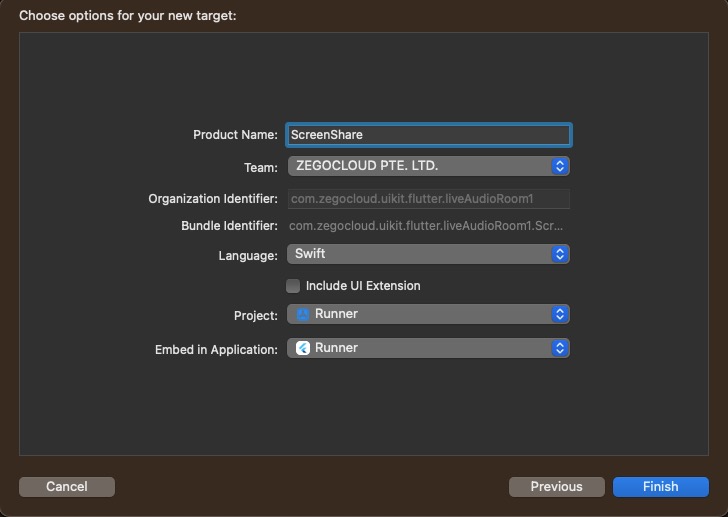The height and width of the screenshot is (517, 728).
Task: Click the Xcode project icon beside Runner
Action: point(303,314)
